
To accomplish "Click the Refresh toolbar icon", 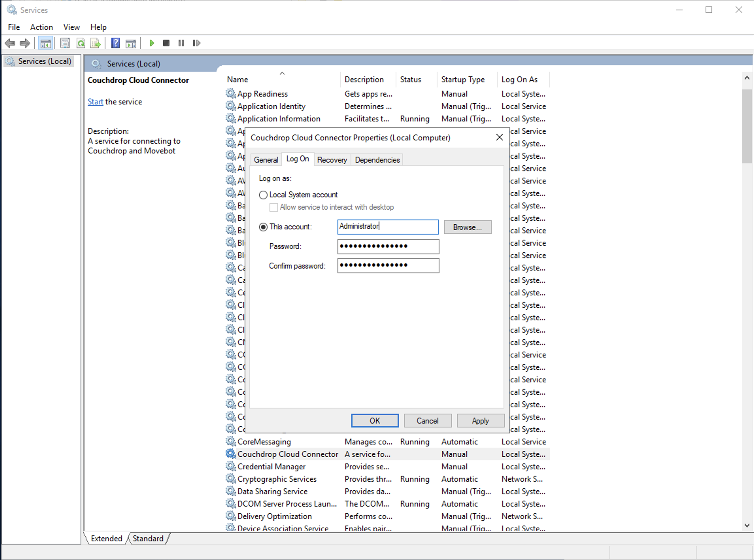I will (x=81, y=43).
